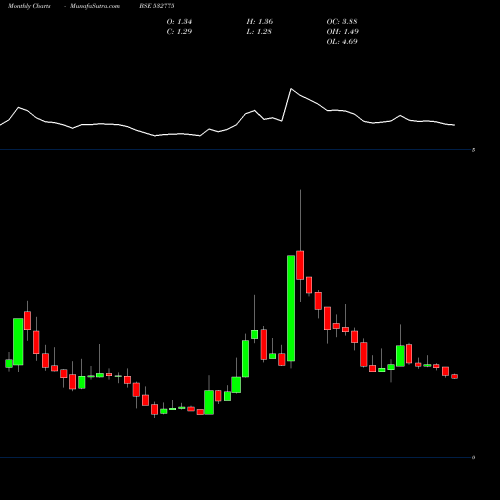Click the '0' price axis label
This screenshot has width=500, height=500.
(473, 458)
